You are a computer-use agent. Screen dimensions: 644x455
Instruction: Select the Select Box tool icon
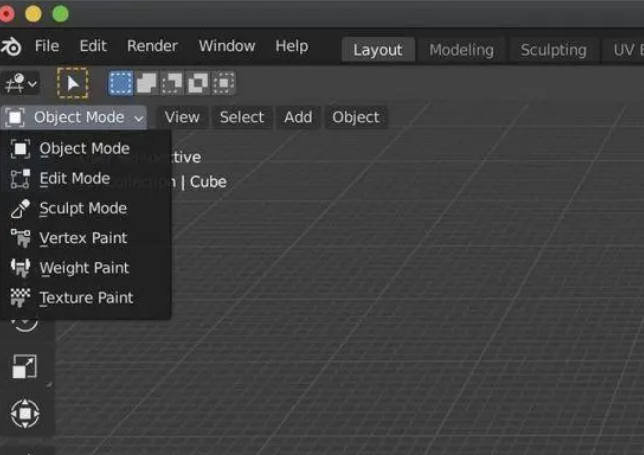[73, 83]
